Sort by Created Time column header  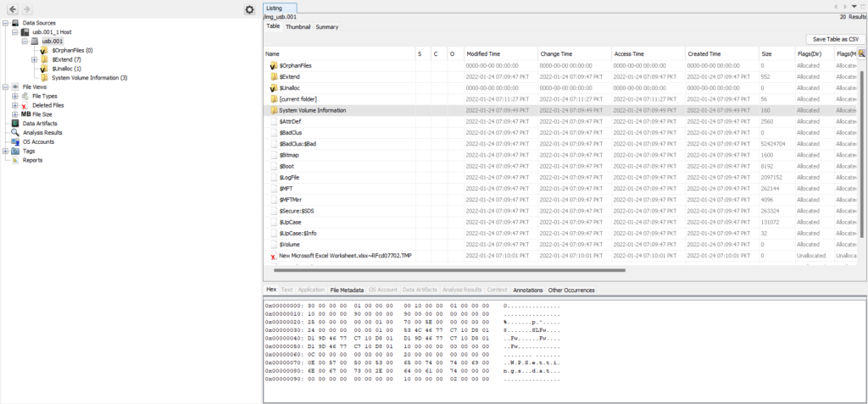pyautogui.click(x=722, y=53)
